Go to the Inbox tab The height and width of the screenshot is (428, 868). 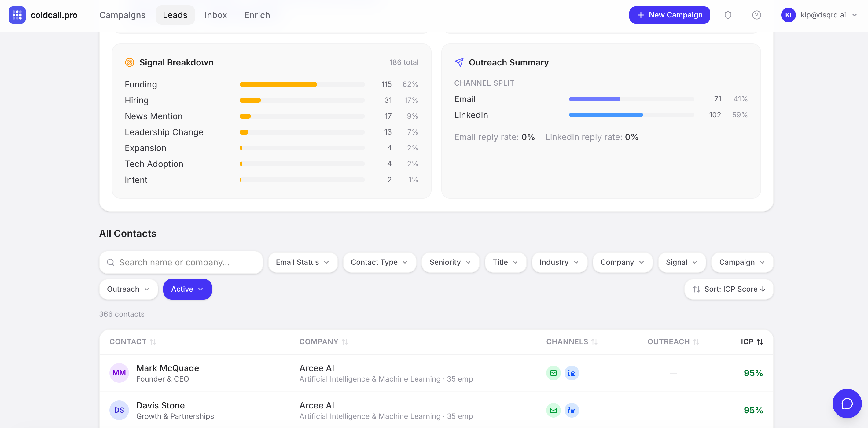click(x=215, y=15)
